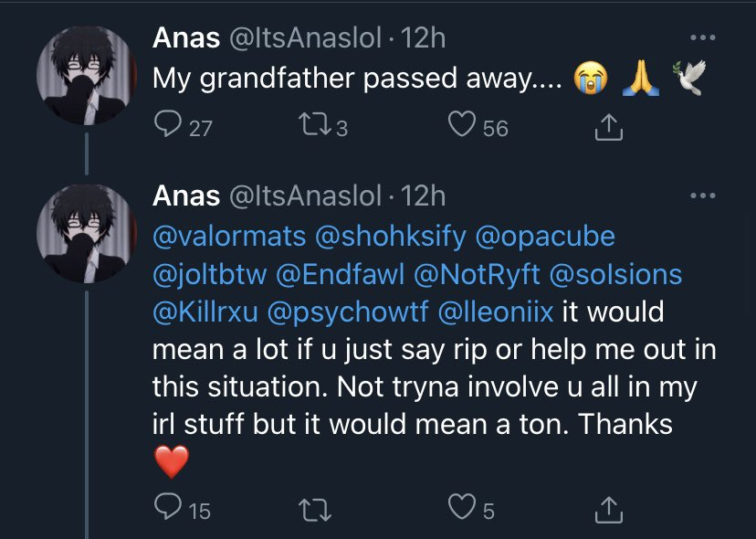This screenshot has width=756, height=539.
Task: Open more options on the first tweet
Action: click(x=702, y=38)
